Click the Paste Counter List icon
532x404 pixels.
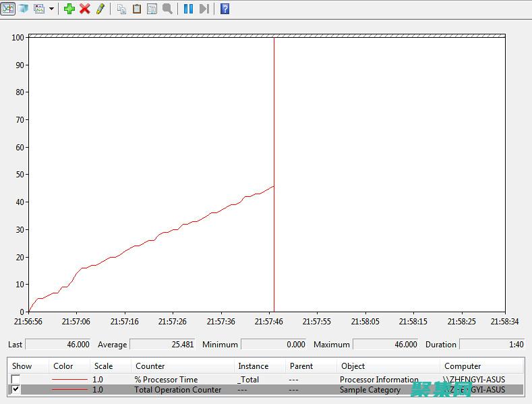pyautogui.click(x=137, y=9)
